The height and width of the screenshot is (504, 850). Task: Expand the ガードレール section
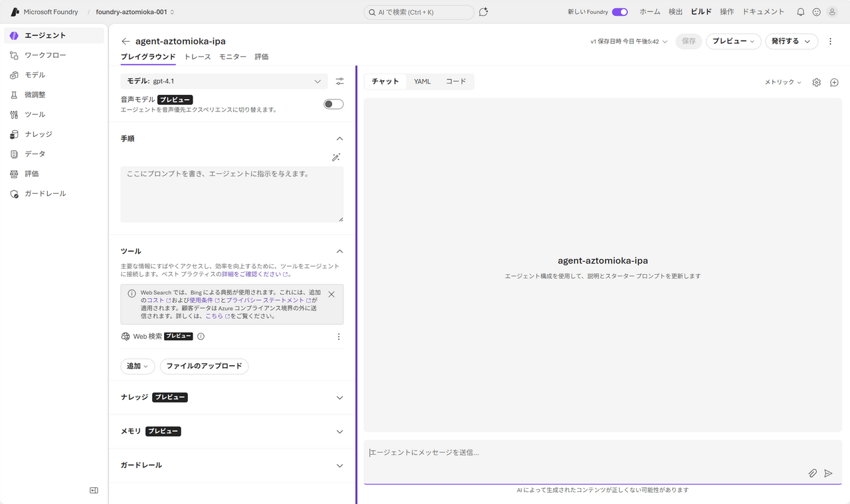[339, 465]
